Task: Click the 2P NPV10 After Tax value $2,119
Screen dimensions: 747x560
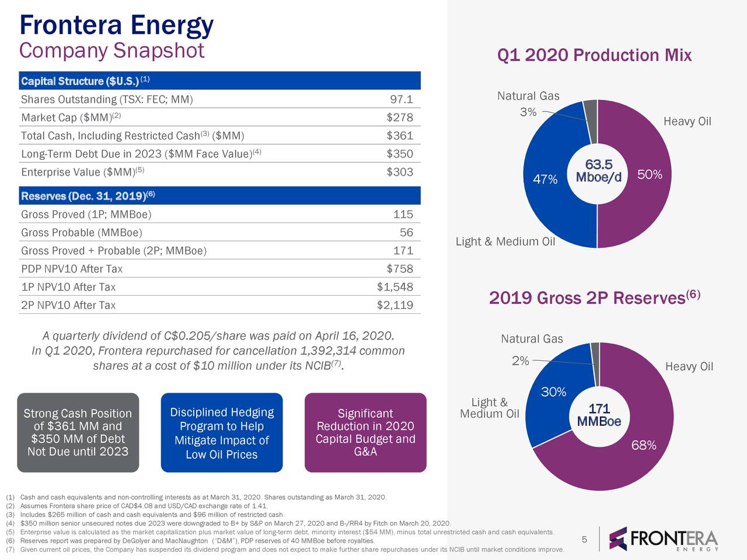Action: click(x=395, y=305)
